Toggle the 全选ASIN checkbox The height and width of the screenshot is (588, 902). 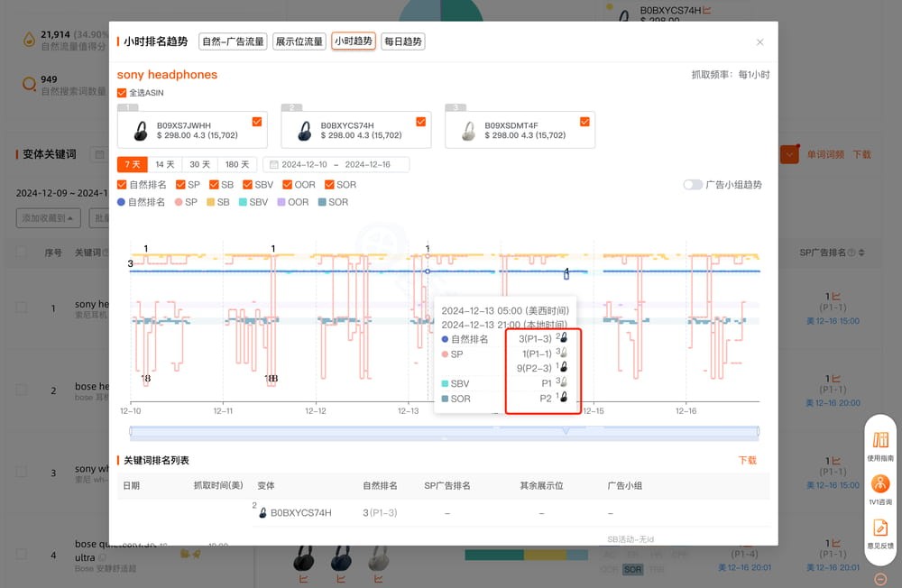122,93
